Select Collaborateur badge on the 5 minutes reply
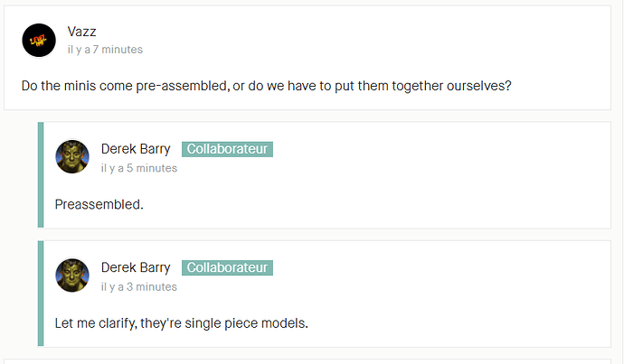Screen dimensions: 624x364 [227, 149]
